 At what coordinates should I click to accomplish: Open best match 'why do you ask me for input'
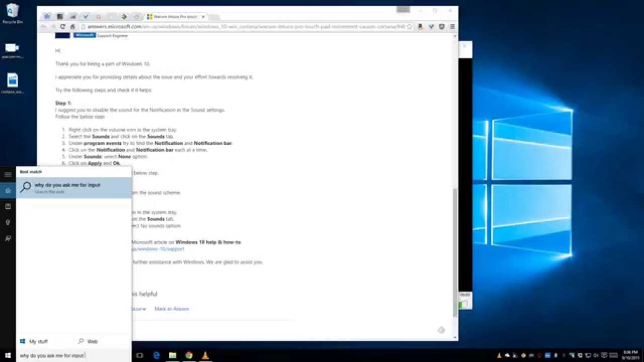click(x=74, y=188)
